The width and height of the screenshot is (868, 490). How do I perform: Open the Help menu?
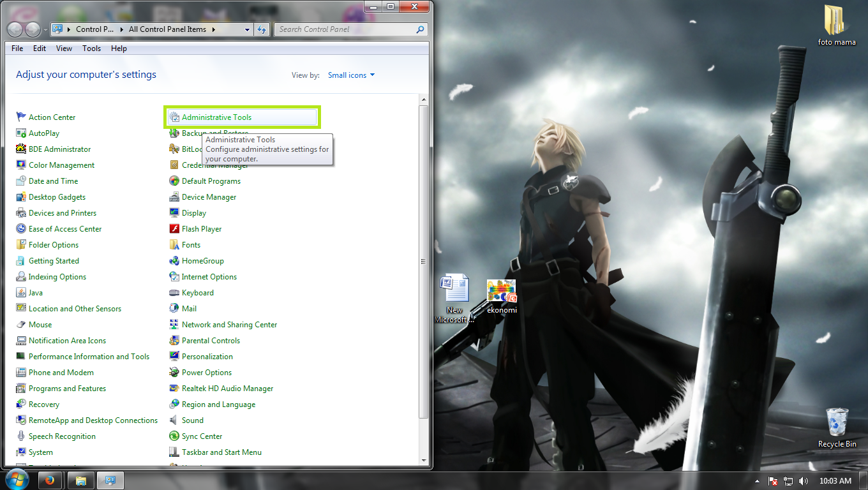tap(118, 48)
